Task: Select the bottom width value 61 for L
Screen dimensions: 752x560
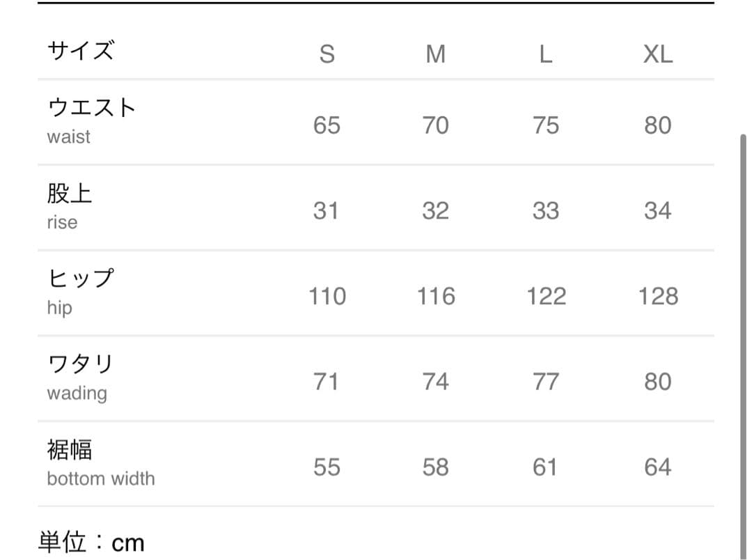Action: [x=546, y=467]
